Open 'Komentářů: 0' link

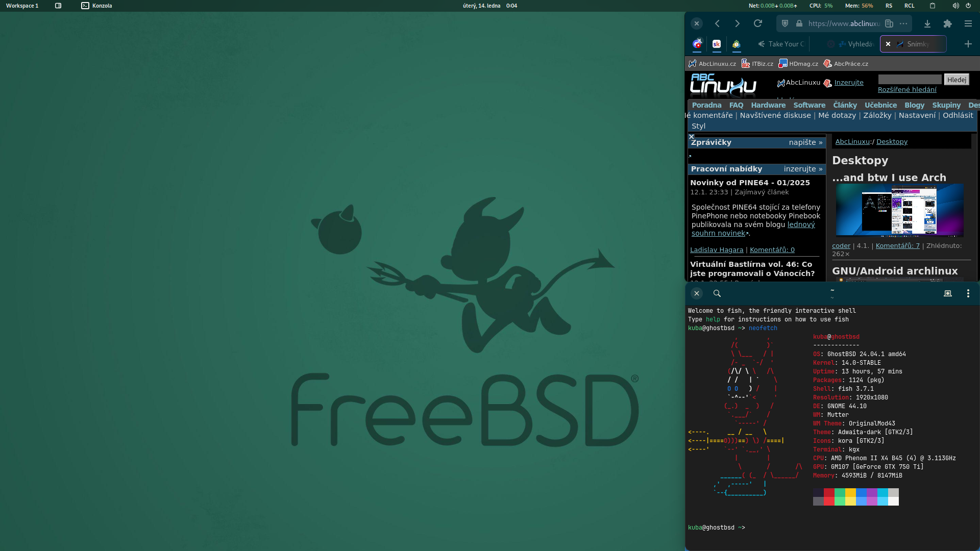pyautogui.click(x=772, y=250)
